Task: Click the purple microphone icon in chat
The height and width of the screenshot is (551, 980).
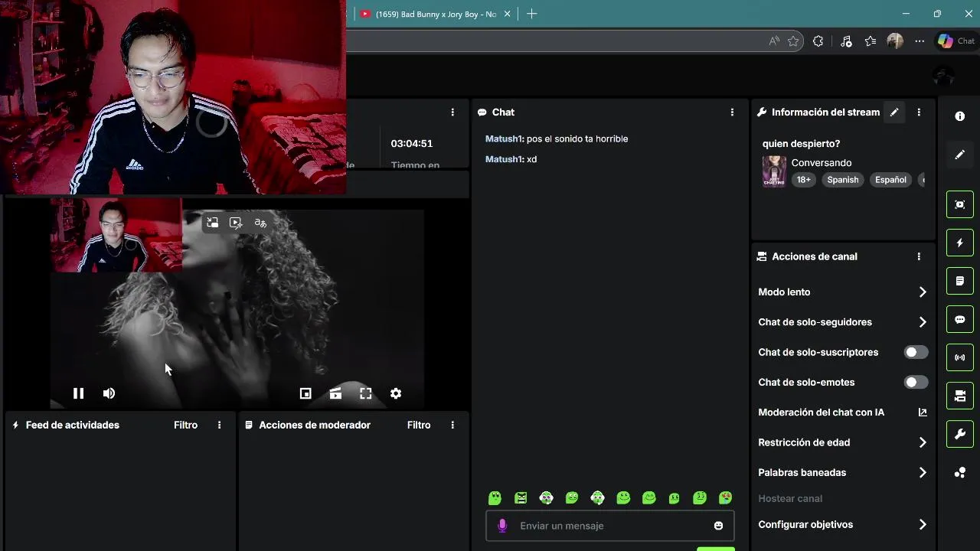Action: pyautogui.click(x=502, y=526)
